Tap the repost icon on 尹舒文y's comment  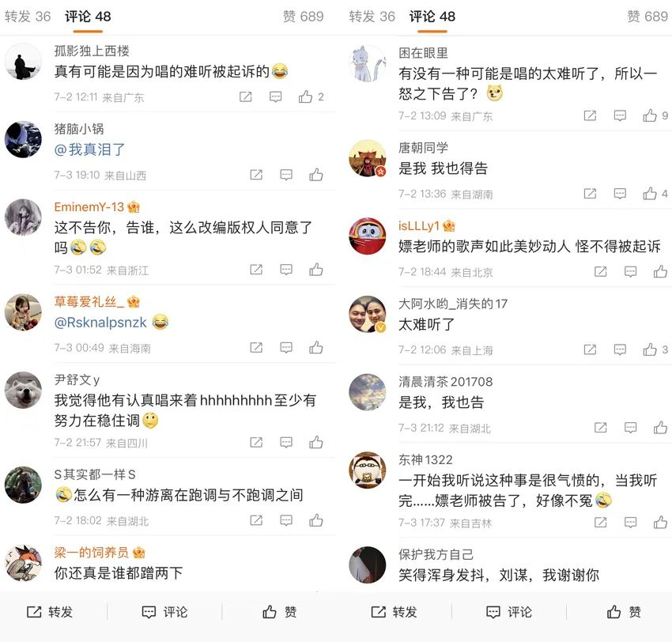point(256,442)
